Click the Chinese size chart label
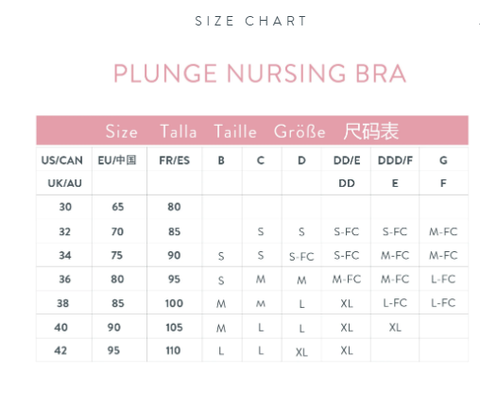 pyautogui.click(x=371, y=131)
